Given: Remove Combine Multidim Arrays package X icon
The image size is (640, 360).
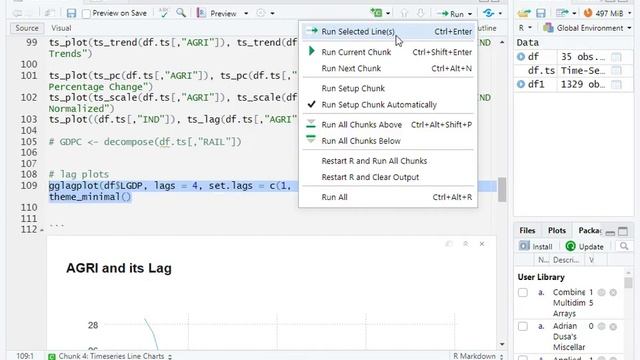Looking at the screenshot, I should coord(613,293).
